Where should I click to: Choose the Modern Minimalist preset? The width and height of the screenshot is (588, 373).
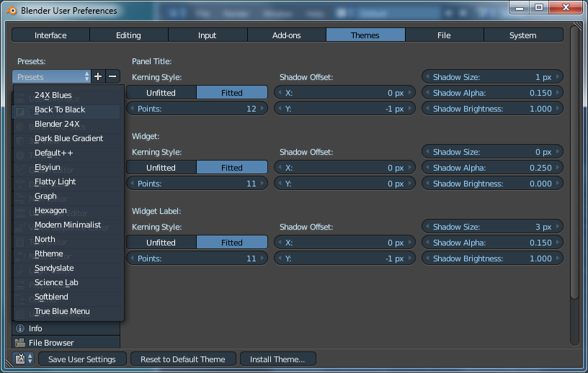[x=68, y=225]
